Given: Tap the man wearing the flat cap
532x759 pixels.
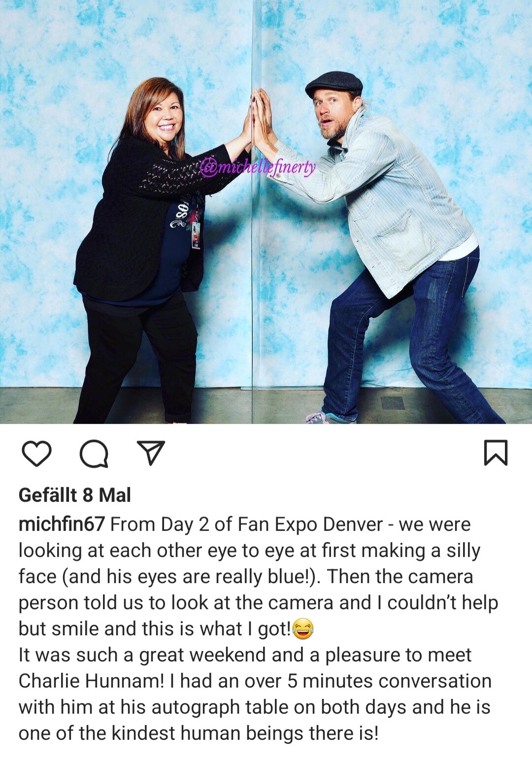Looking at the screenshot, I should pyautogui.click(x=389, y=246).
